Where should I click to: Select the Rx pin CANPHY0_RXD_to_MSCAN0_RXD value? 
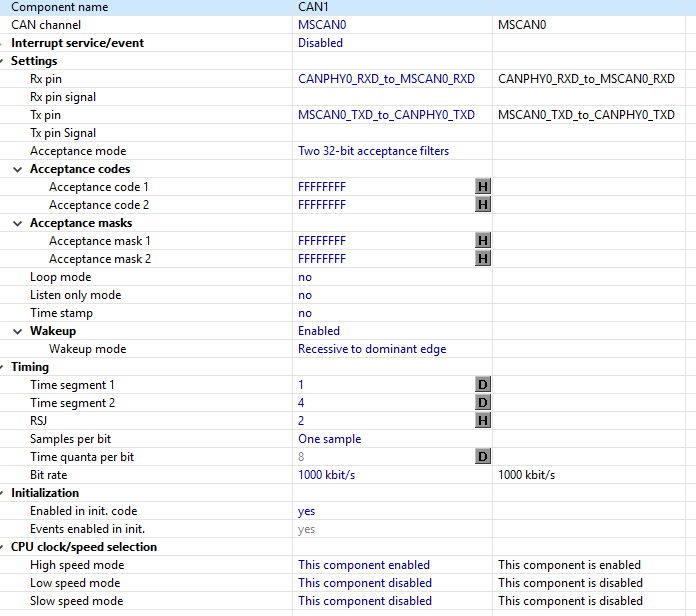pos(386,79)
